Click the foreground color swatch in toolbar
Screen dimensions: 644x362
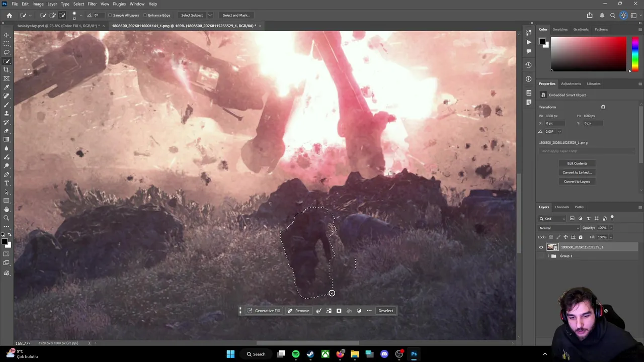pos(5,242)
